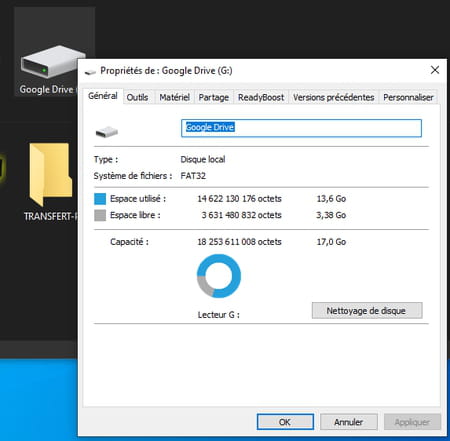Click the "Type :" label
The width and height of the screenshot is (450, 441).
pos(106,159)
